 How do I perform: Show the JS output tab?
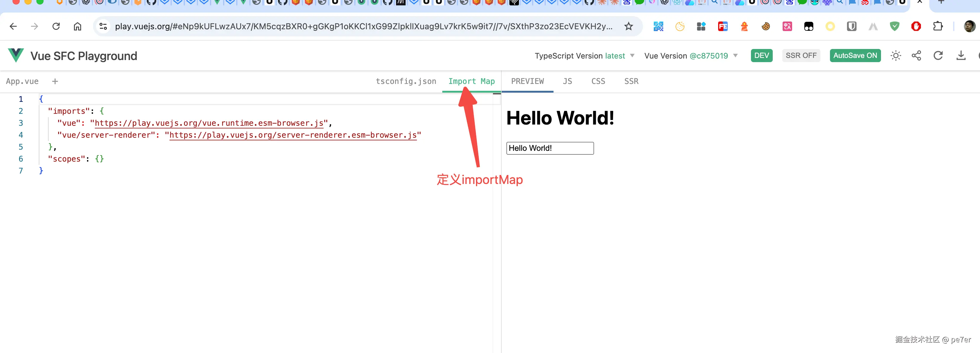tap(567, 81)
